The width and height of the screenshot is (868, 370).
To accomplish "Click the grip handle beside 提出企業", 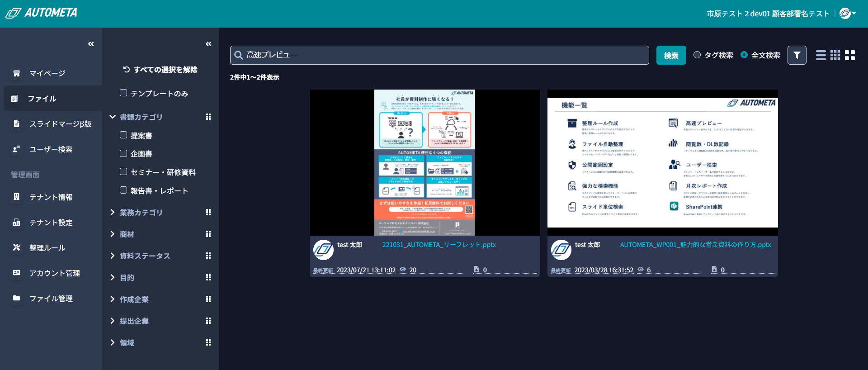I will [x=208, y=321].
